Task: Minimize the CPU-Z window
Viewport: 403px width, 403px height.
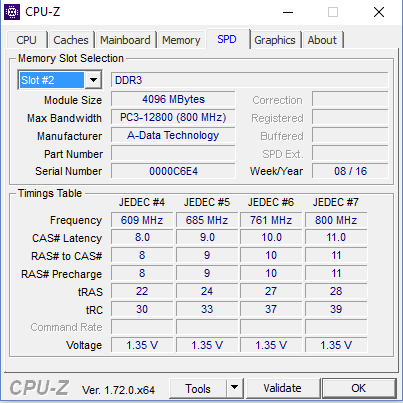Action: 288,12
